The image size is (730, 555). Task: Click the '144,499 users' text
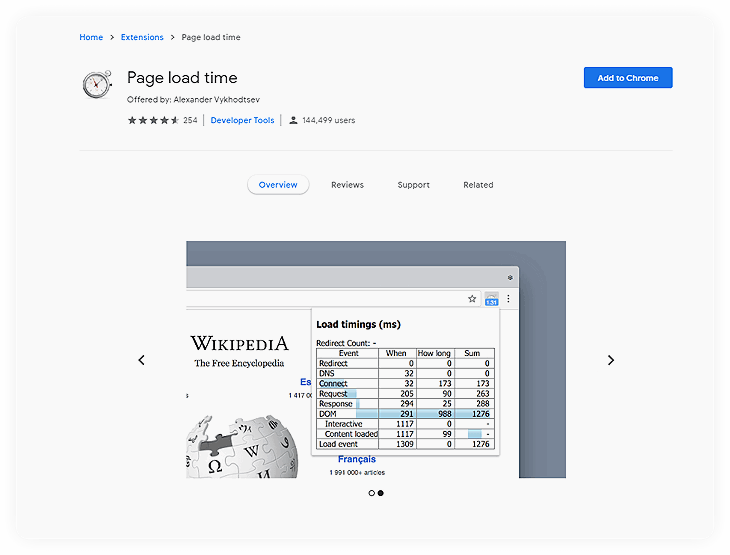point(329,121)
